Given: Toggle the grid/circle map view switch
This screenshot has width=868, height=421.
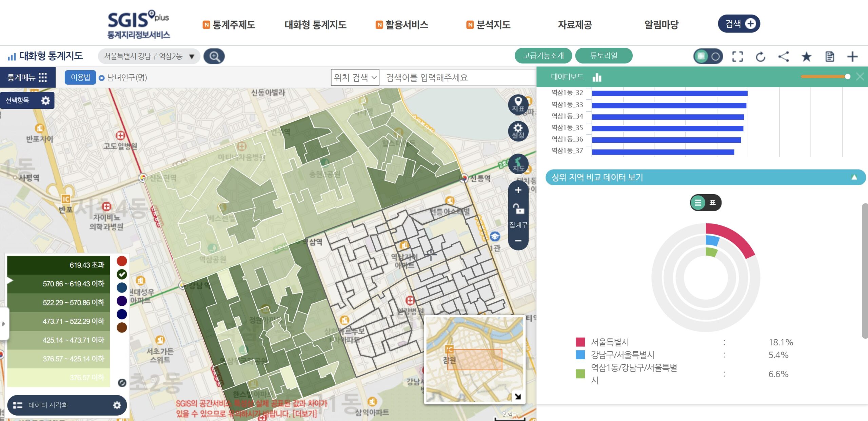Looking at the screenshot, I should click(708, 56).
